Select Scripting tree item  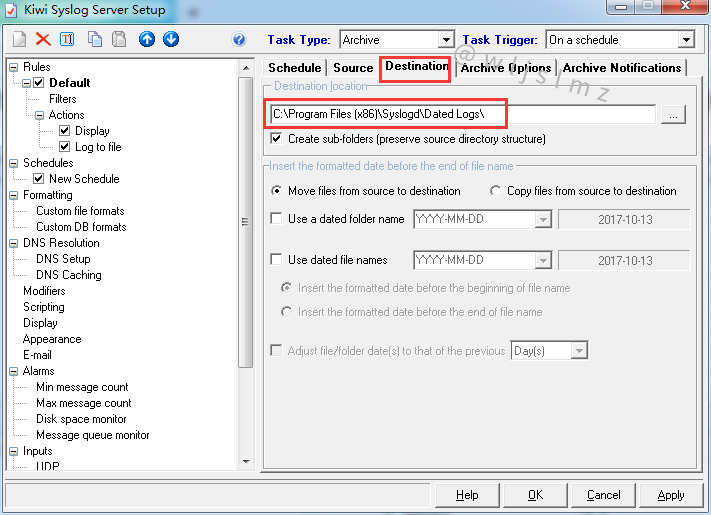click(44, 307)
